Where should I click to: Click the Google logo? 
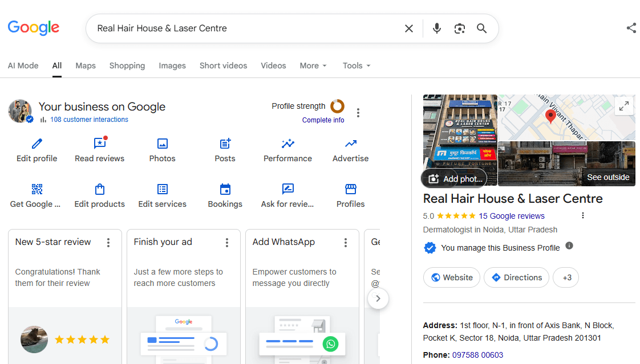tap(34, 28)
